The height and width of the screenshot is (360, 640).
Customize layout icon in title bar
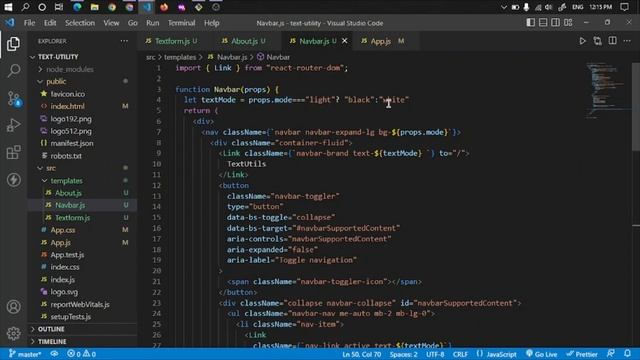pyautogui.click(x=568, y=22)
